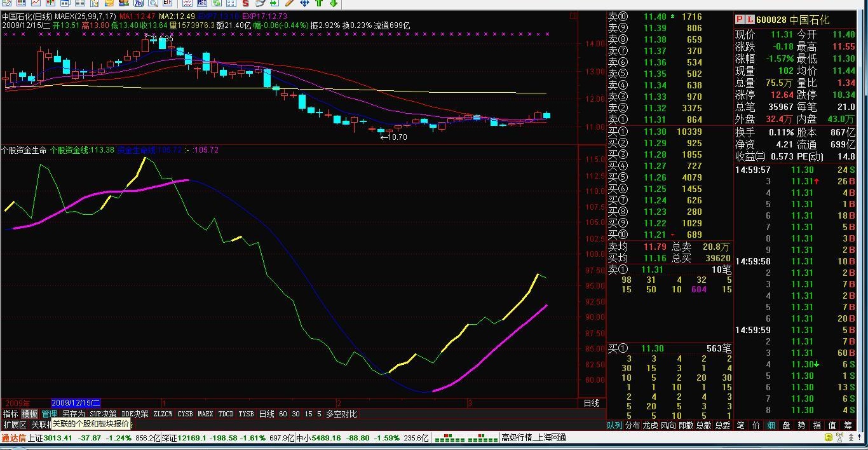Select the blue four-way move arrow icon

tap(304, 3)
